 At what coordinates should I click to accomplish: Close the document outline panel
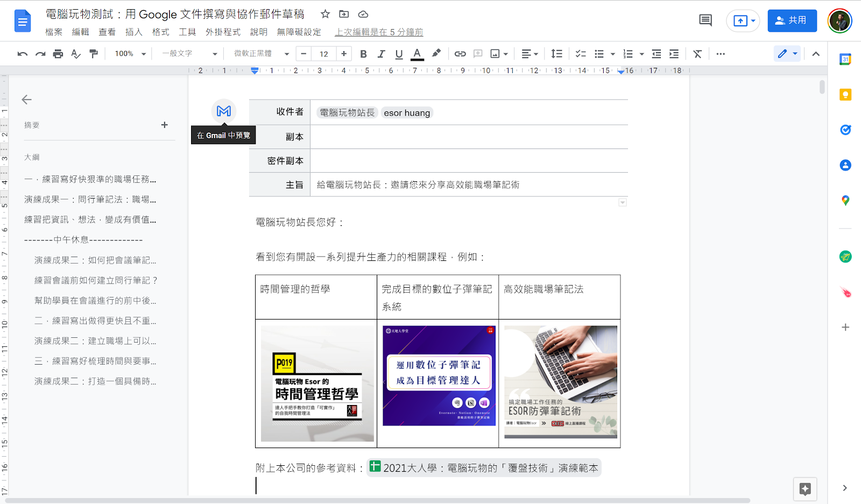27,100
